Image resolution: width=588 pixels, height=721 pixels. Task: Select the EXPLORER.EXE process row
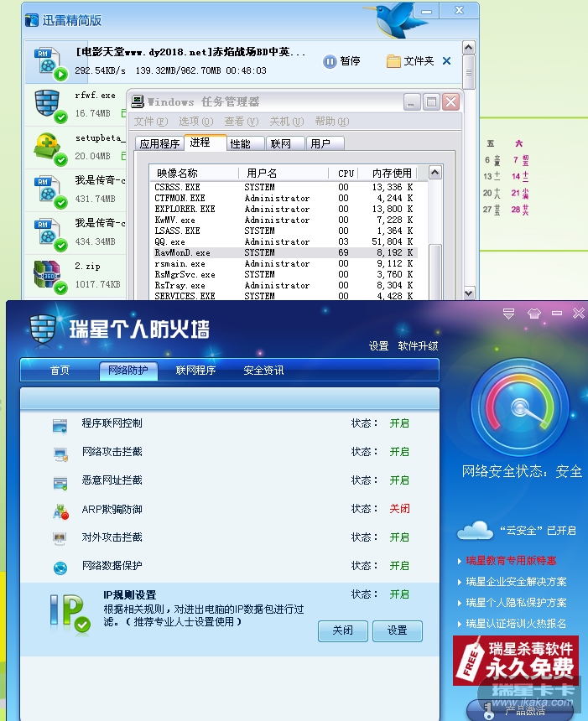pyautogui.click(x=285, y=209)
